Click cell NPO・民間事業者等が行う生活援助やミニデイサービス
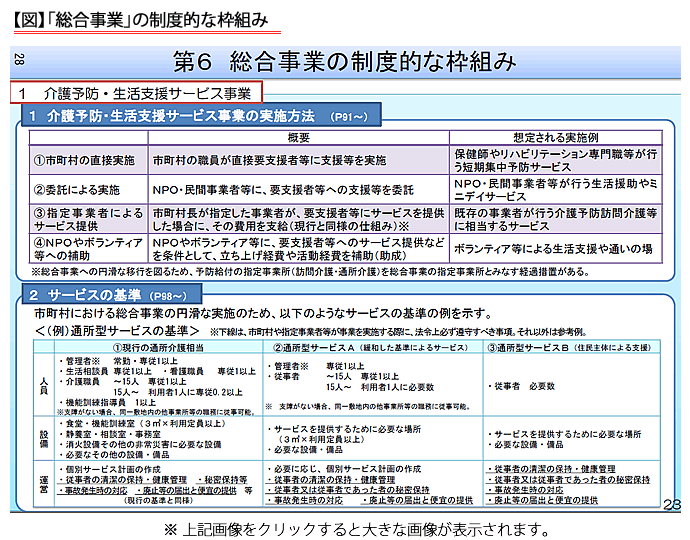Screen dimensions: 690x540 [x=555, y=190]
